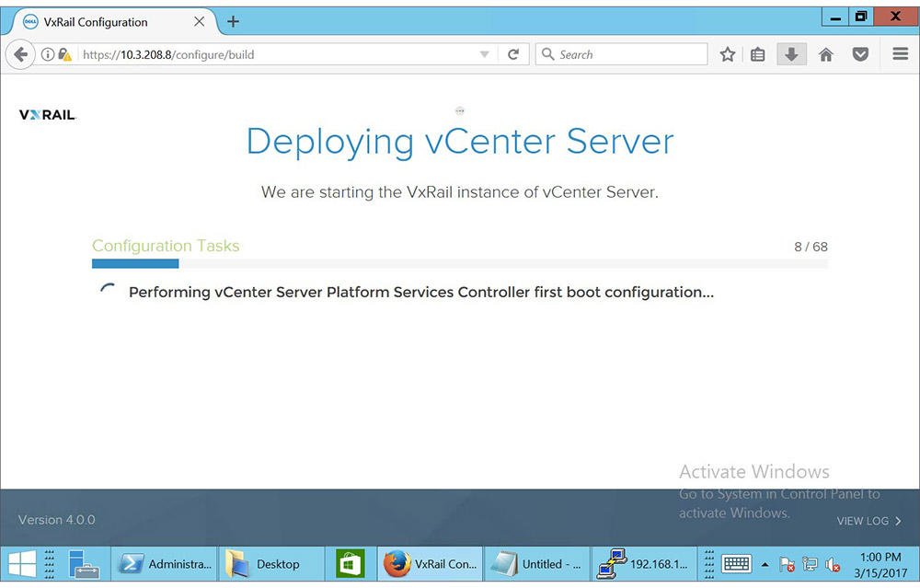The image size is (920, 588).
Task: Select the VxRail Configuration tab
Action: click(109, 22)
